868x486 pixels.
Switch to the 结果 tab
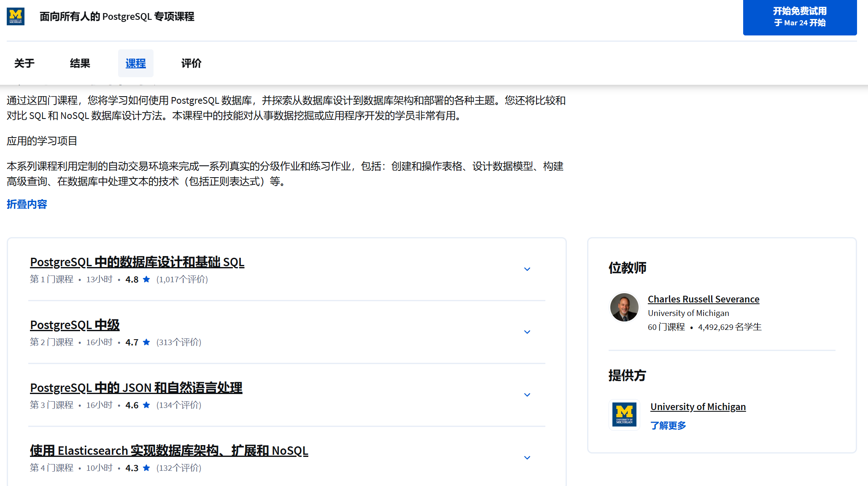click(80, 63)
